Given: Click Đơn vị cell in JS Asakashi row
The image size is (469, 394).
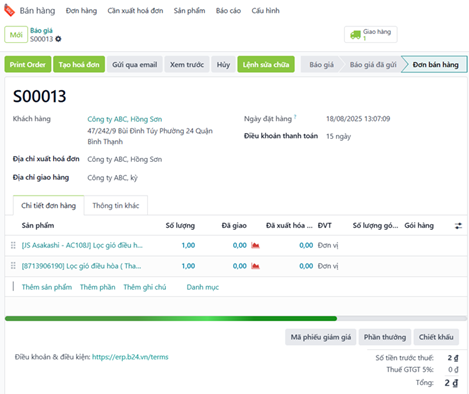Looking at the screenshot, I should click(328, 245).
